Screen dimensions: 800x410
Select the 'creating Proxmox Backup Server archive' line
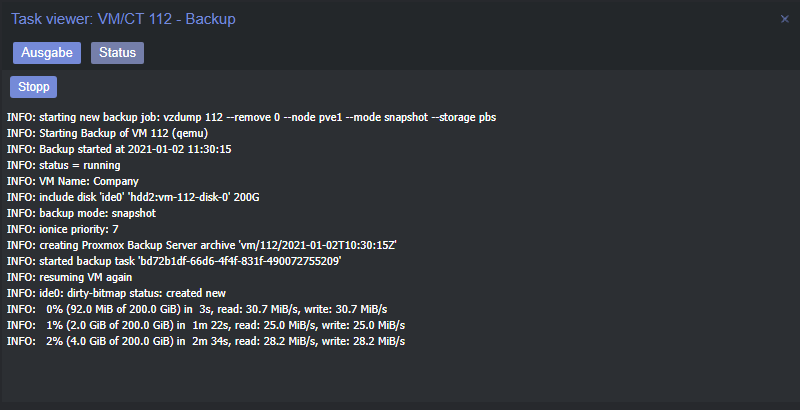tap(202, 245)
